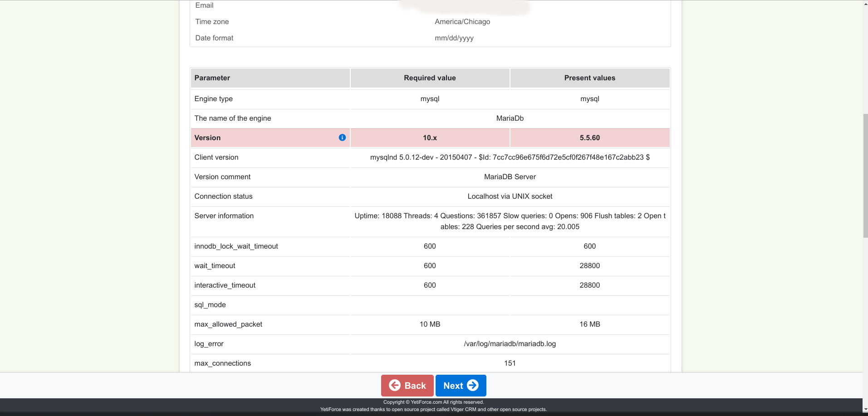Click the max_allowed_packet required 10 MB

tap(430, 324)
